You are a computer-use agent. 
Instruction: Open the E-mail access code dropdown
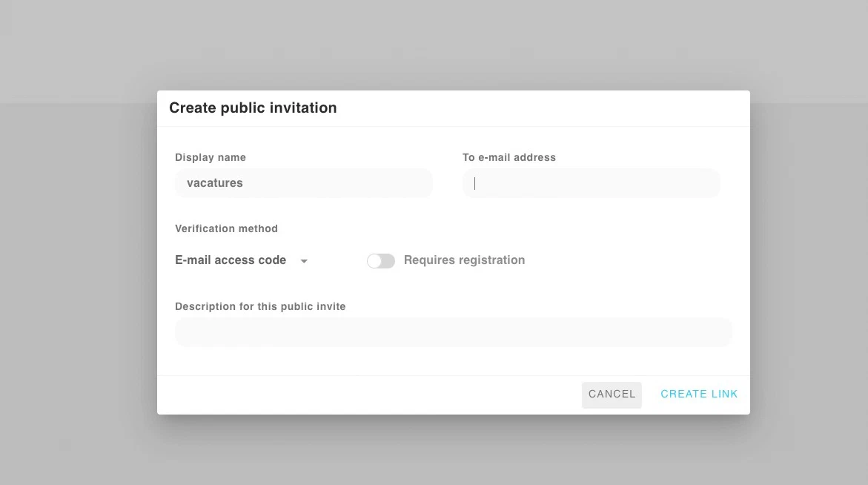click(242, 260)
